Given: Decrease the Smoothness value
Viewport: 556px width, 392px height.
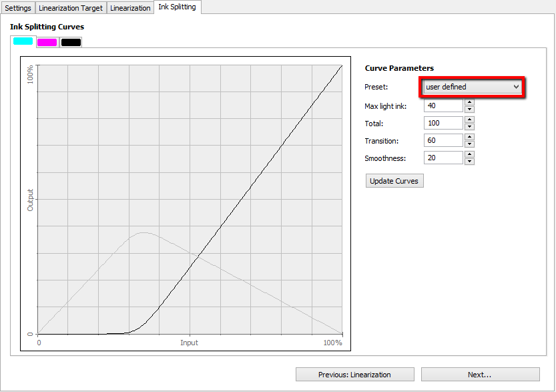Looking at the screenshot, I should (469, 162).
